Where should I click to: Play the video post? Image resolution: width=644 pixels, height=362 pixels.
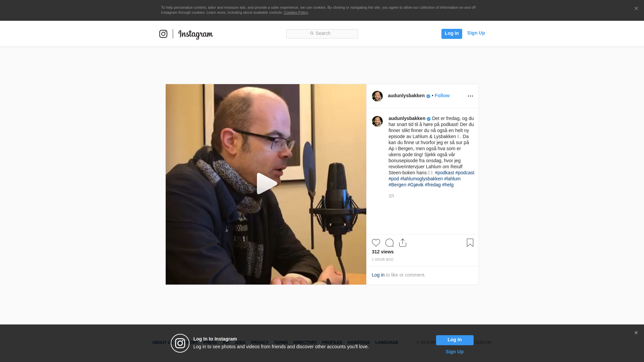[266, 184]
